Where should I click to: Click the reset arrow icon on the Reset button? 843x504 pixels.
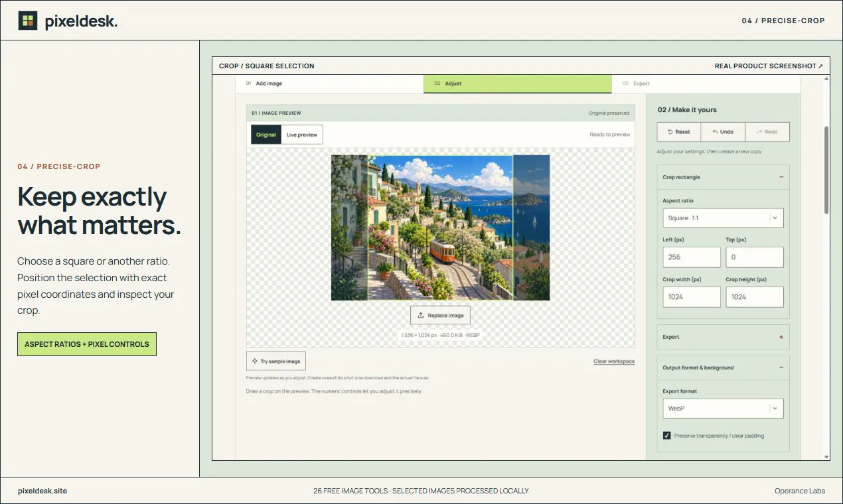[670, 132]
